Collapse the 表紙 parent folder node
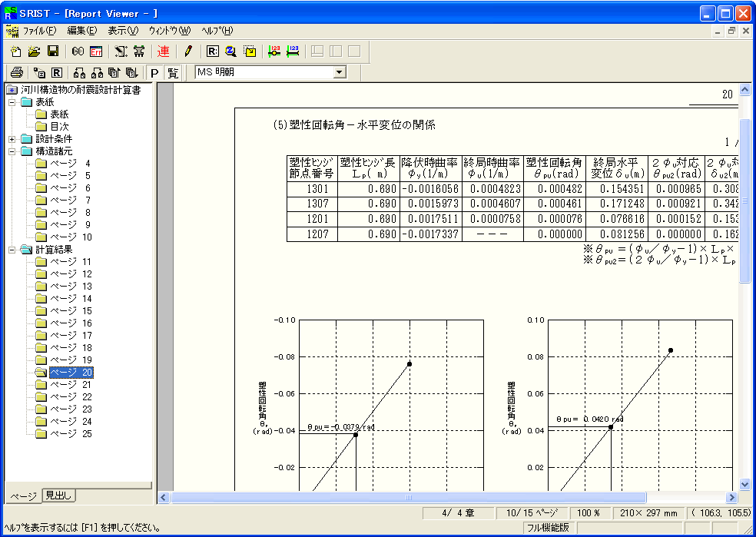The image size is (756, 537). point(12,102)
